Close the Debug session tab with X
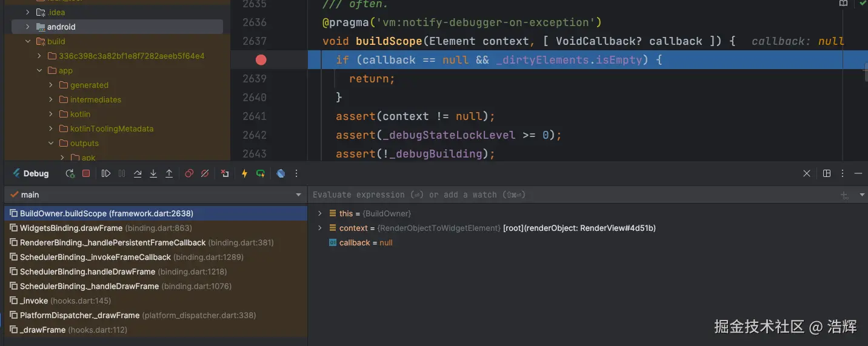The image size is (868, 346). tap(807, 173)
